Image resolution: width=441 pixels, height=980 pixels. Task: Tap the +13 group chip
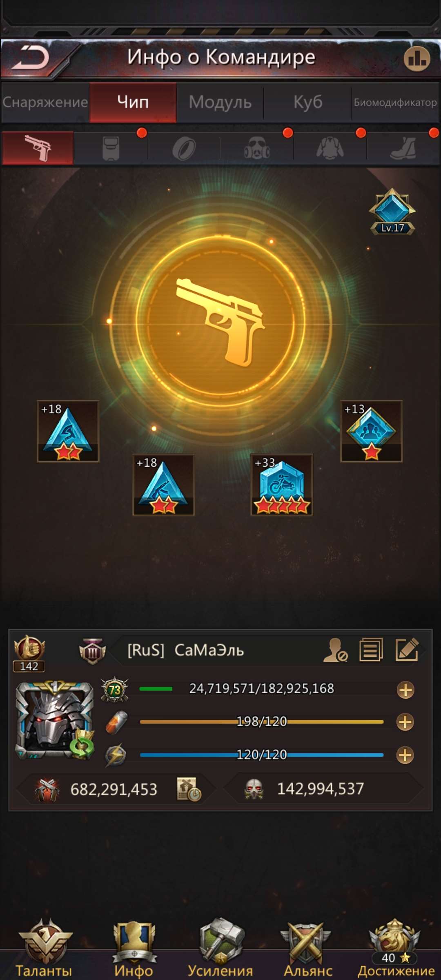371,431
